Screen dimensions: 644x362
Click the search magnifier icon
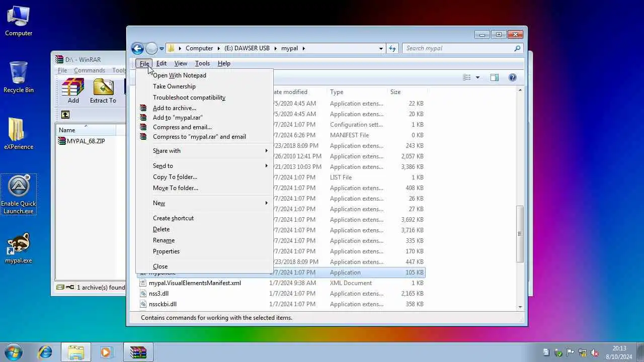coord(517,48)
